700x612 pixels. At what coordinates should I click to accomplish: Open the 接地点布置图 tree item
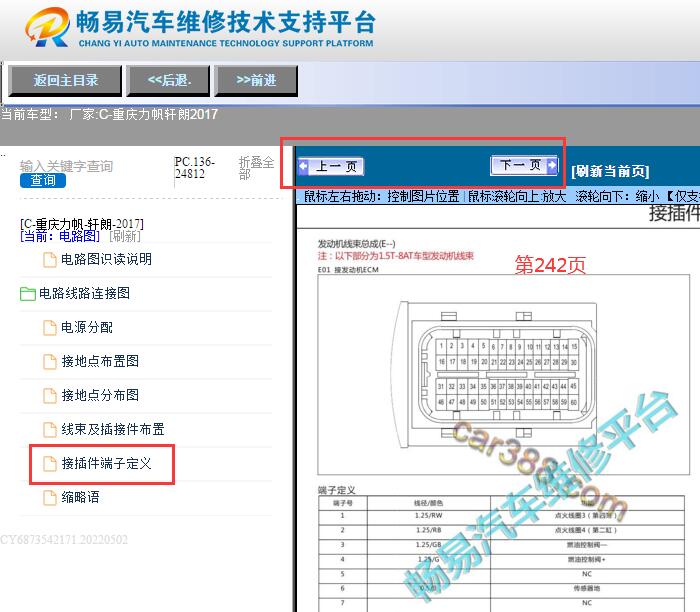click(x=100, y=361)
